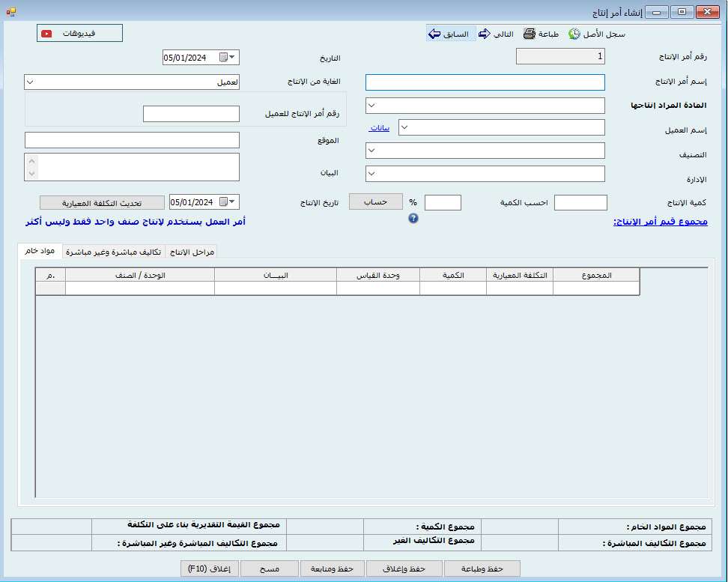728x582 pixels.
Task: Switch to the مراحل الإنتاج tab
Action: pyautogui.click(x=192, y=252)
